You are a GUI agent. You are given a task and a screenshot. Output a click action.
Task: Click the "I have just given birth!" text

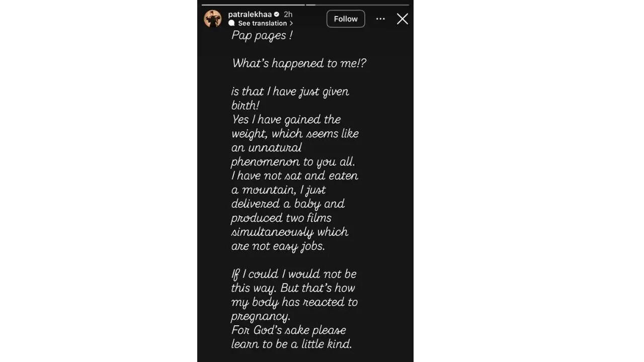[290, 98]
